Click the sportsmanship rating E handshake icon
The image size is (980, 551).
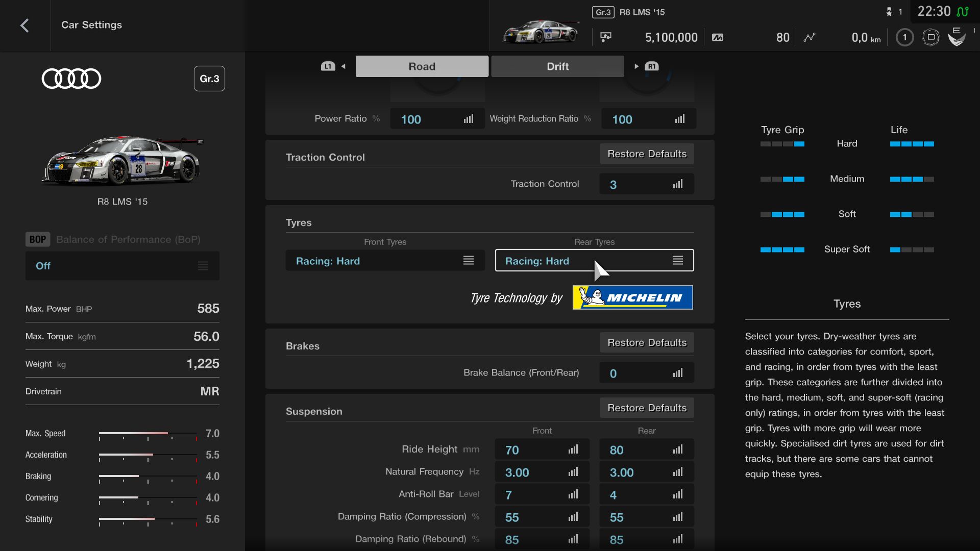(957, 37)
